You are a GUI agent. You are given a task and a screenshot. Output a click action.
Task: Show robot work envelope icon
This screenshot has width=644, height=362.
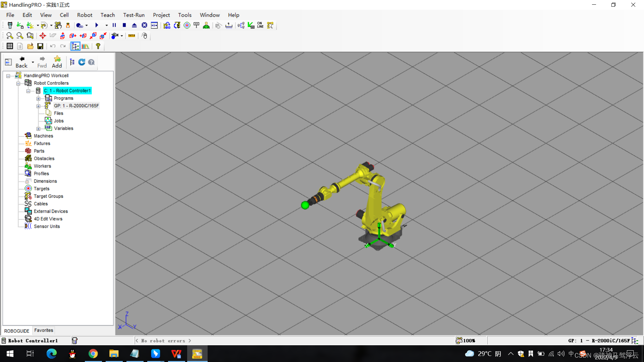44,25
